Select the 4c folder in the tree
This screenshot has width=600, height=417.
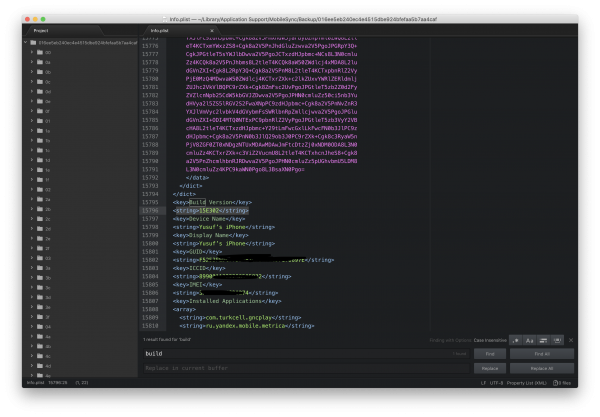[80, 356]
